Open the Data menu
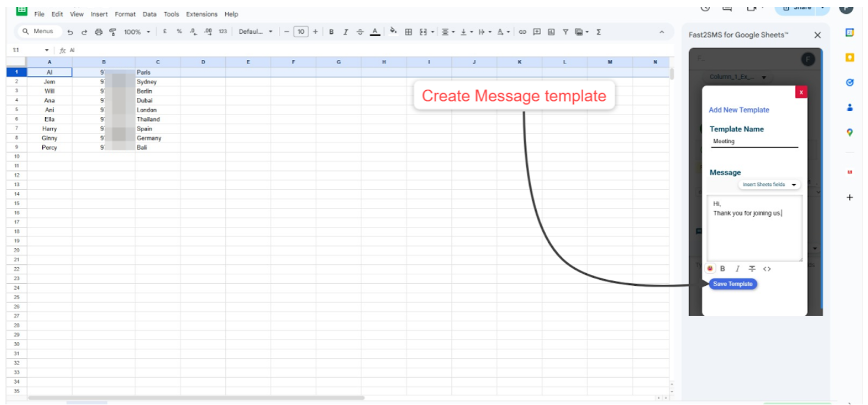This screenshot has height=405, width=868. point(150,14)
